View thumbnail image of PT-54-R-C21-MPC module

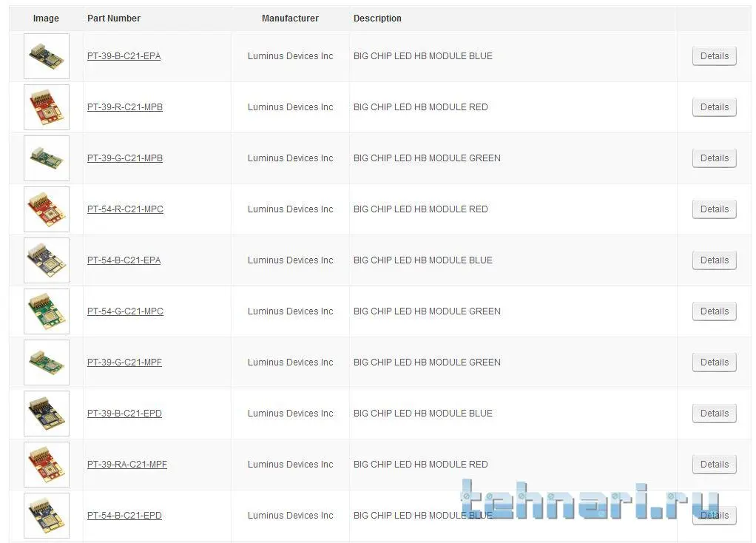[47, 209]
